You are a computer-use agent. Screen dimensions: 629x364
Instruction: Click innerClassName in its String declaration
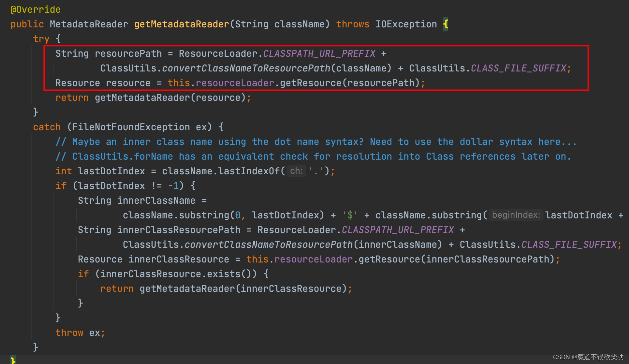[x=156, y=200]
